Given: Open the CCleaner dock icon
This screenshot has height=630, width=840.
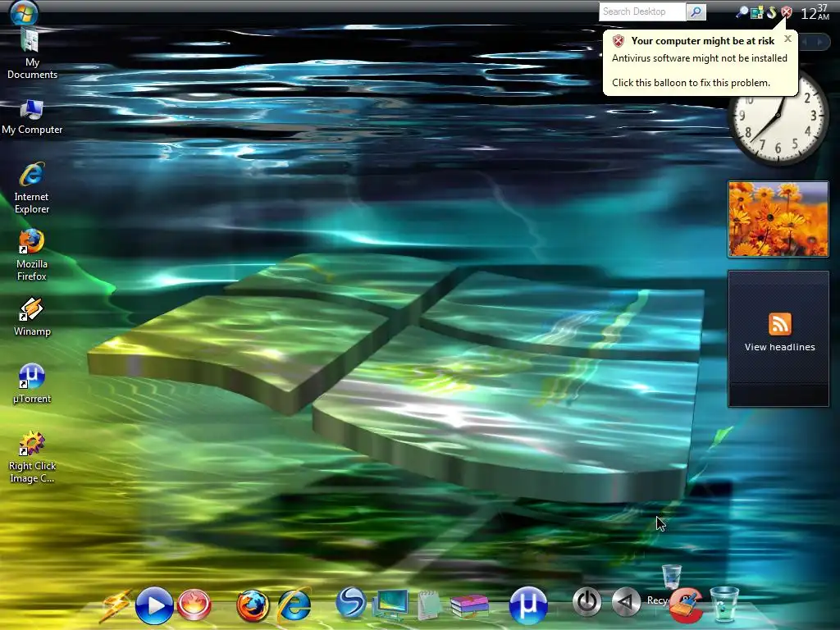Looking at the screenshot, I should click(x=686, y=605).
